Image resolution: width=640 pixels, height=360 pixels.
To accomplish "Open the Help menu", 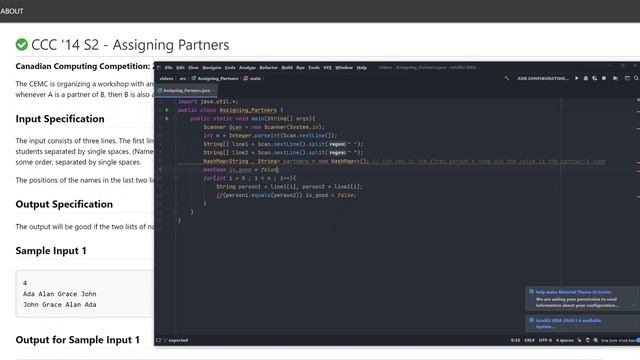I will (x=362, y=68).
